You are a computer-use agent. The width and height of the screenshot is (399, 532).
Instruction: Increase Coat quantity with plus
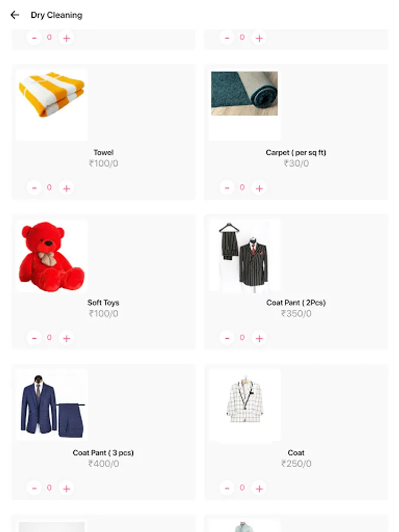point(259,488)
